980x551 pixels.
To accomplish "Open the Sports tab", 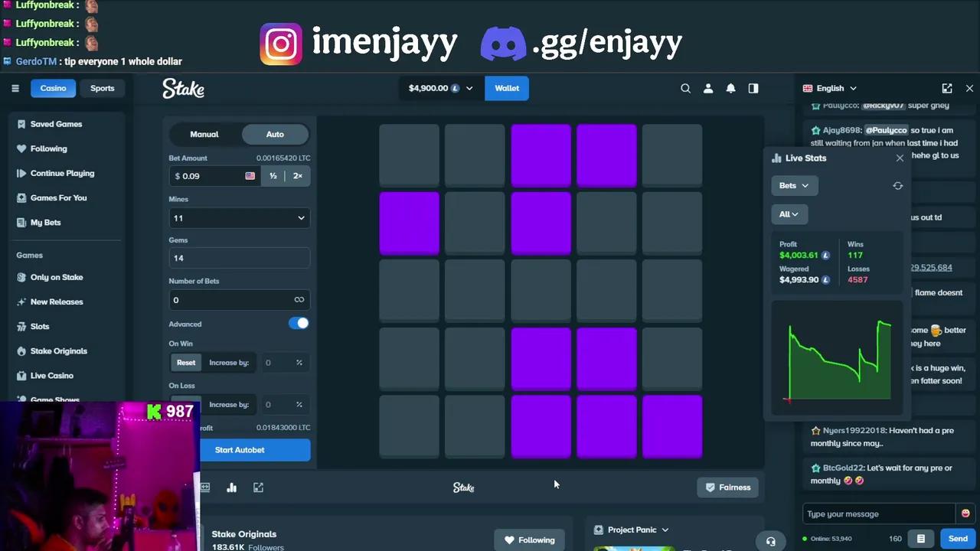I will (x=102, y=88).
